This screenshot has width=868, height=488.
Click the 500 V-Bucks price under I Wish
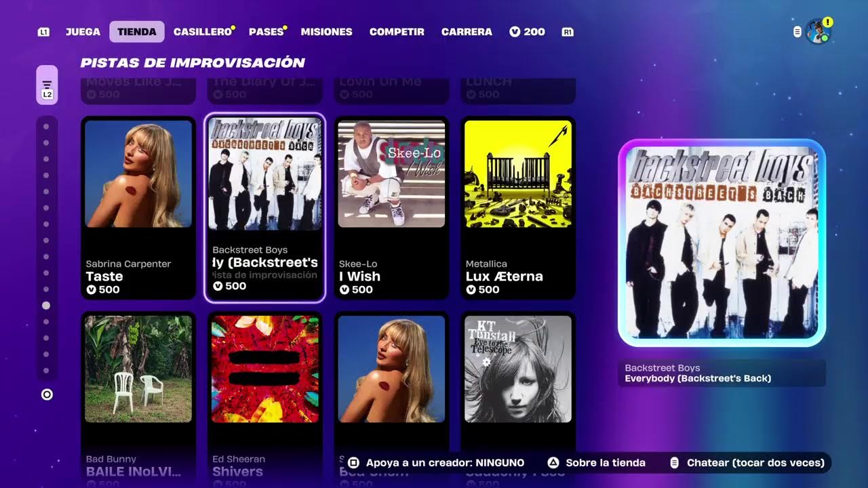coord(356,289)
